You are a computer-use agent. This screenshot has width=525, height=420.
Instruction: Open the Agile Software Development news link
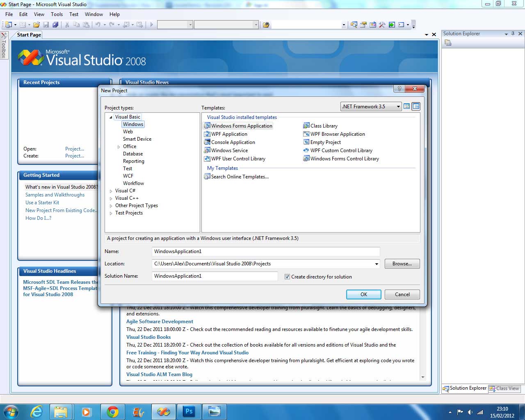coord(160,322)
